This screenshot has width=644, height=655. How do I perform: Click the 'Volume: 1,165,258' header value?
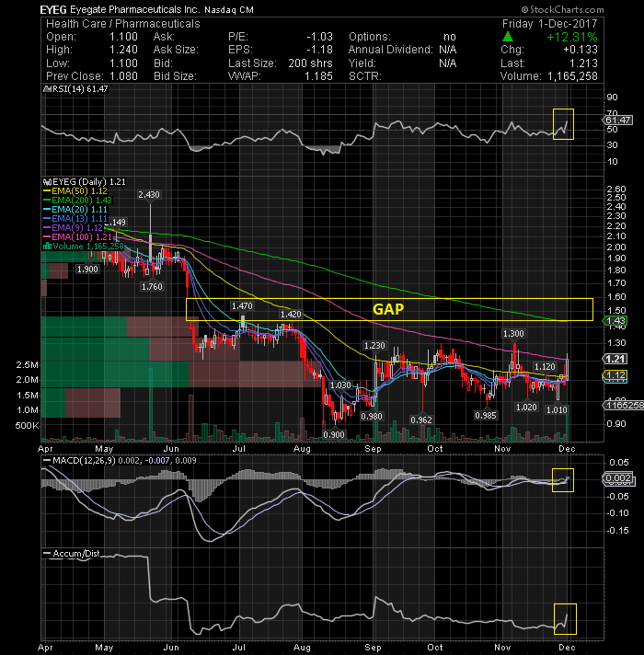click(548, 76)
